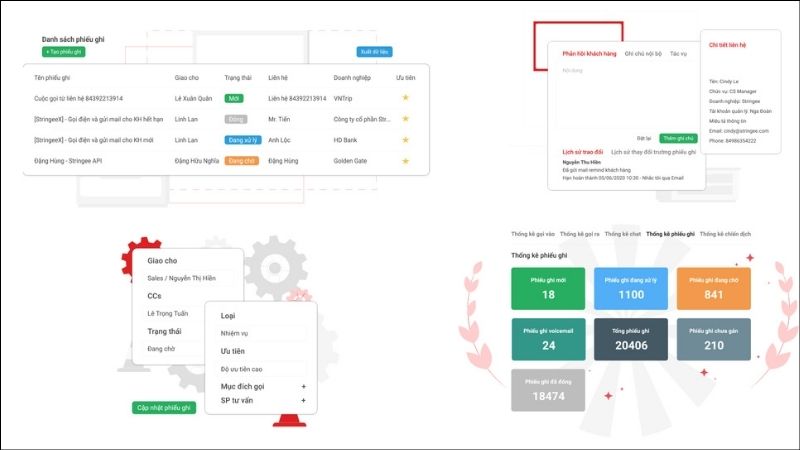Click the blue 'Phiếu ghi đang xử lý' card showing 1100

point(631,288)
